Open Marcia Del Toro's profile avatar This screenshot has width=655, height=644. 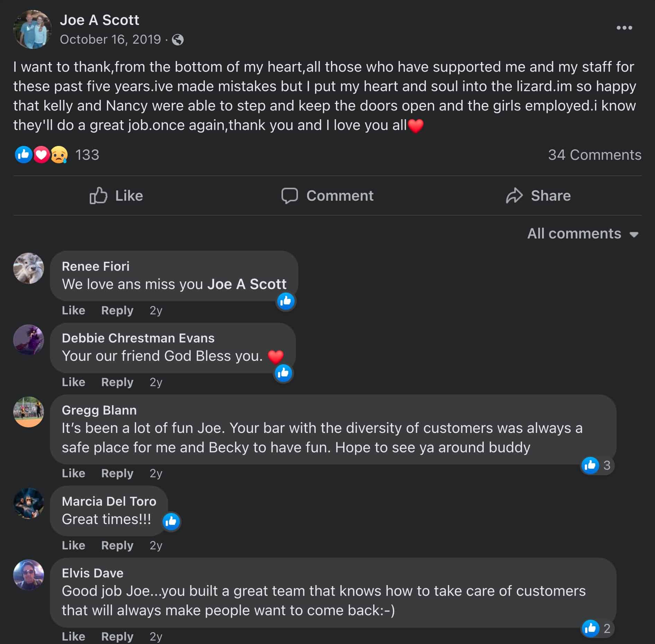coord(28,503)
